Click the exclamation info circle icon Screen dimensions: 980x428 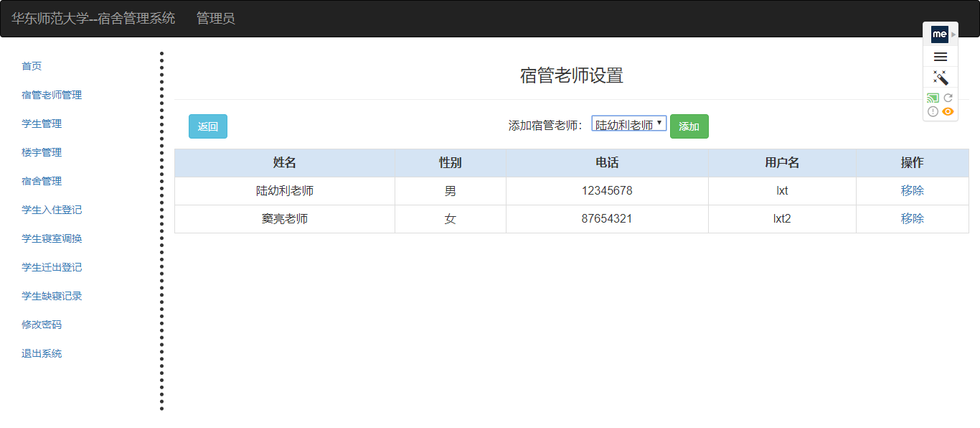pyautogui.click(x=933, y=111)
